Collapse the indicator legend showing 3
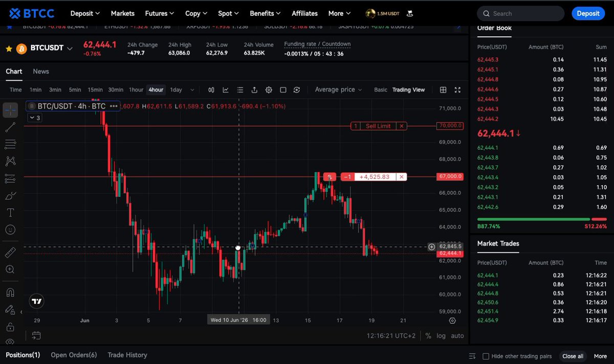This screenshot has width=614, height=364. [x=34, y=118]
